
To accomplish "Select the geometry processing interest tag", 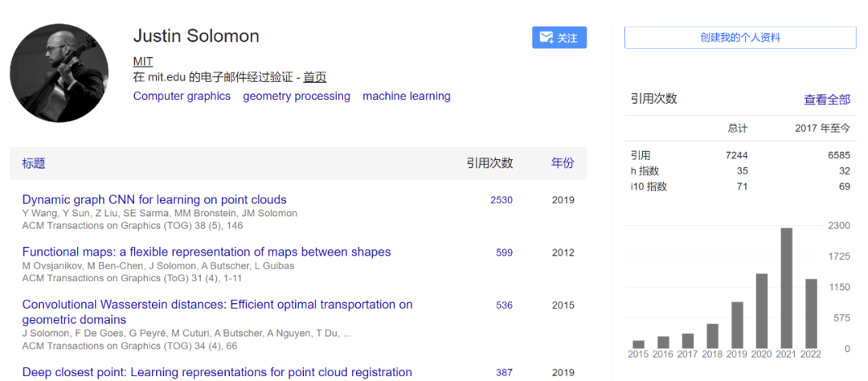I will coord(297,96).
